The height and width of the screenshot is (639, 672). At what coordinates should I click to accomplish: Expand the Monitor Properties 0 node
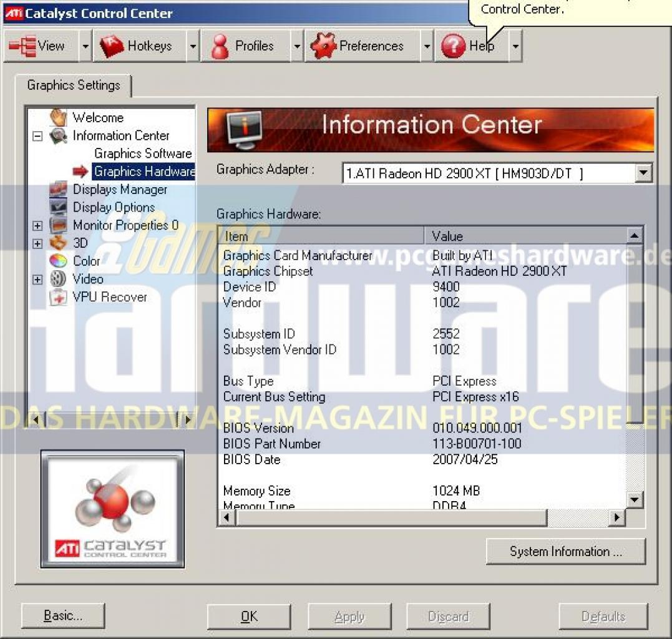37,226
